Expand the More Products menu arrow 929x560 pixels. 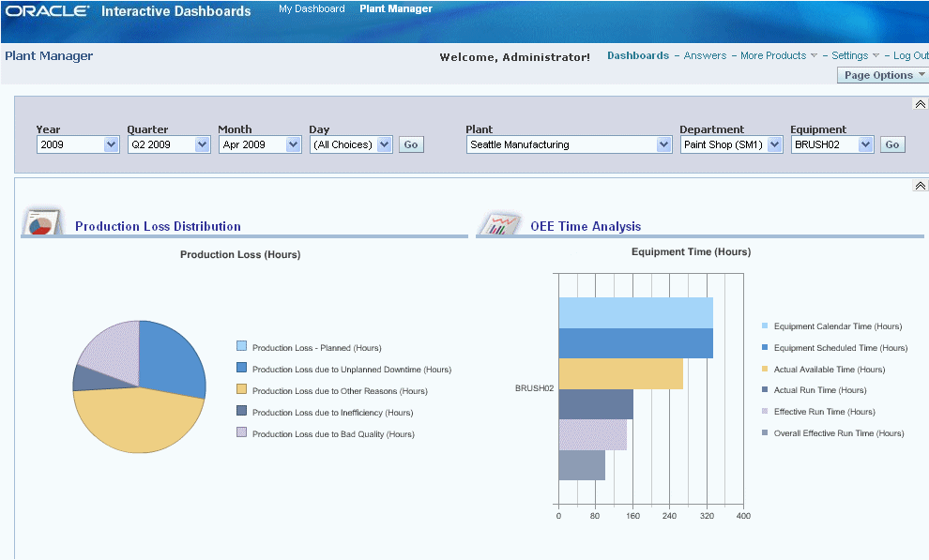pos(814,55)
